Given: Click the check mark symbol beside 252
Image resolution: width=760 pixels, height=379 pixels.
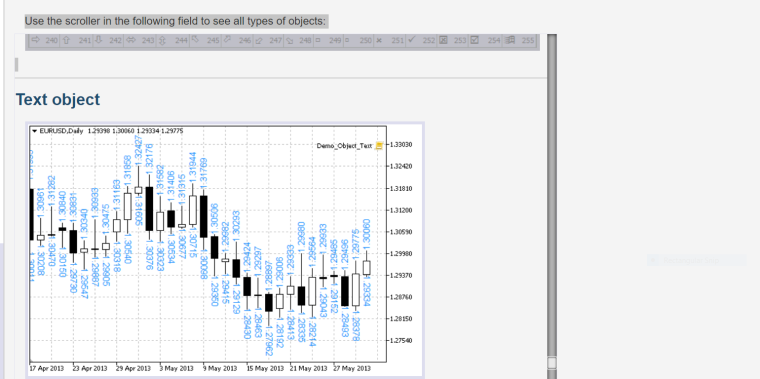Looking at the screenshot, I should (412, 40).
